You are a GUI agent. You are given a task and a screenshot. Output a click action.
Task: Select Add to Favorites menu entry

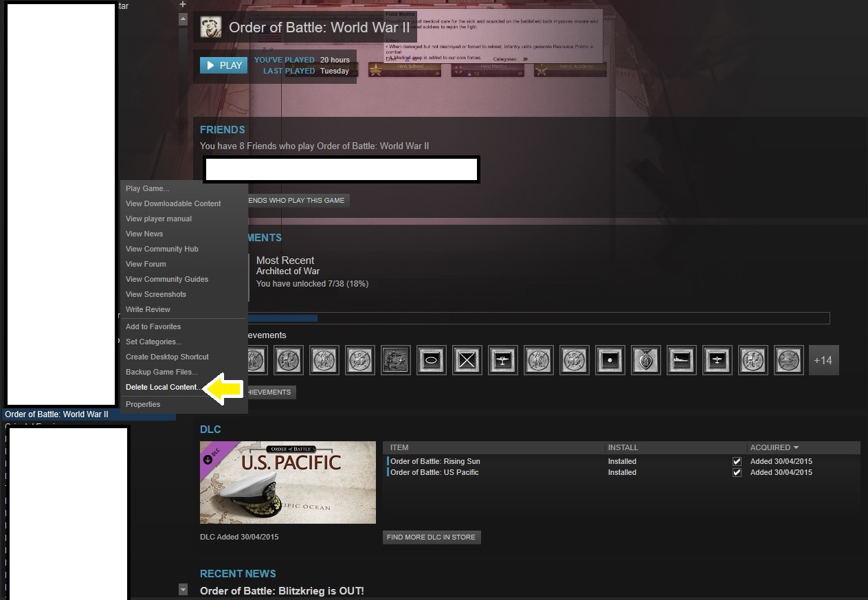point(153,326)
